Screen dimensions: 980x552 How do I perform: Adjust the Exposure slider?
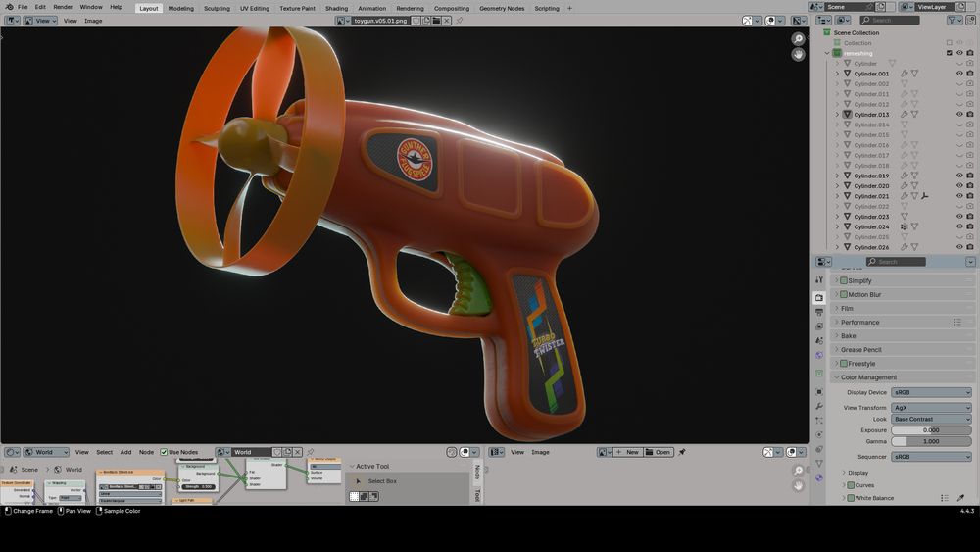(931, 430)
